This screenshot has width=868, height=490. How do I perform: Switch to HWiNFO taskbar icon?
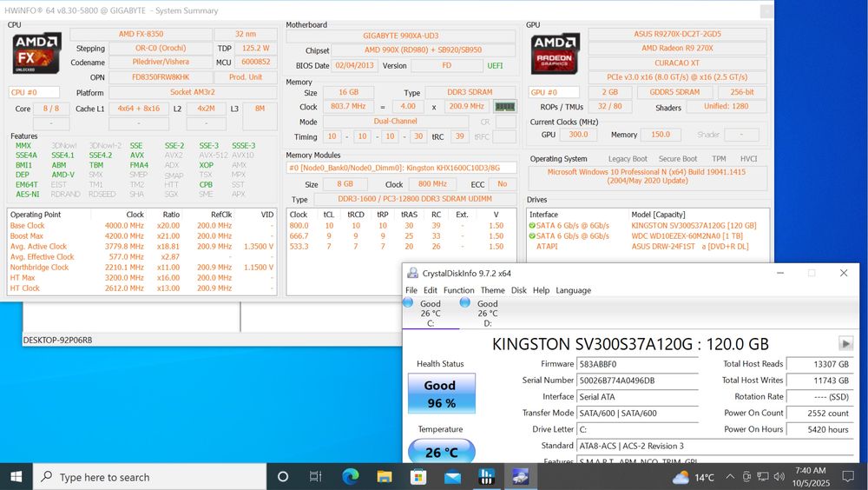pyautogui.click(x=487, y=477)
